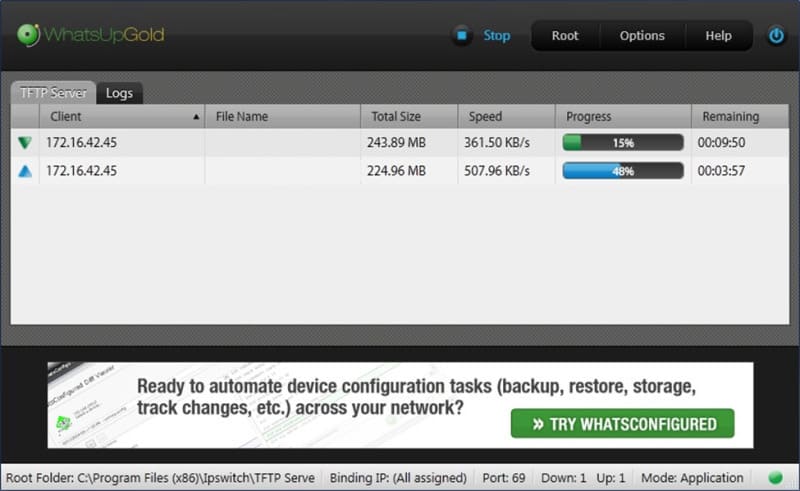800x491 pixels.
Task: Click the 48% progress bar
Action: [623, 170]
